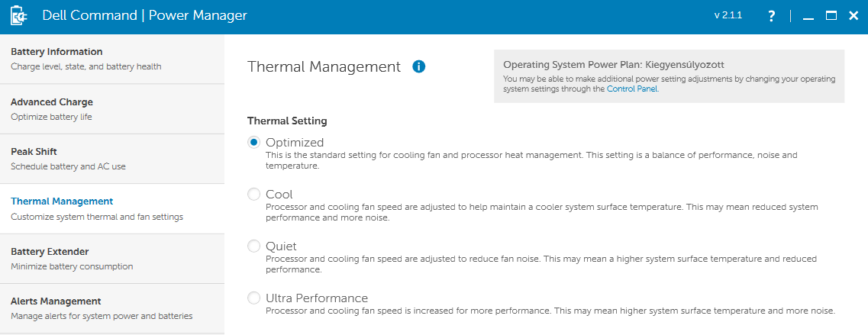
Task: Open the Control Panel link
Action: [x=632, y=89]
